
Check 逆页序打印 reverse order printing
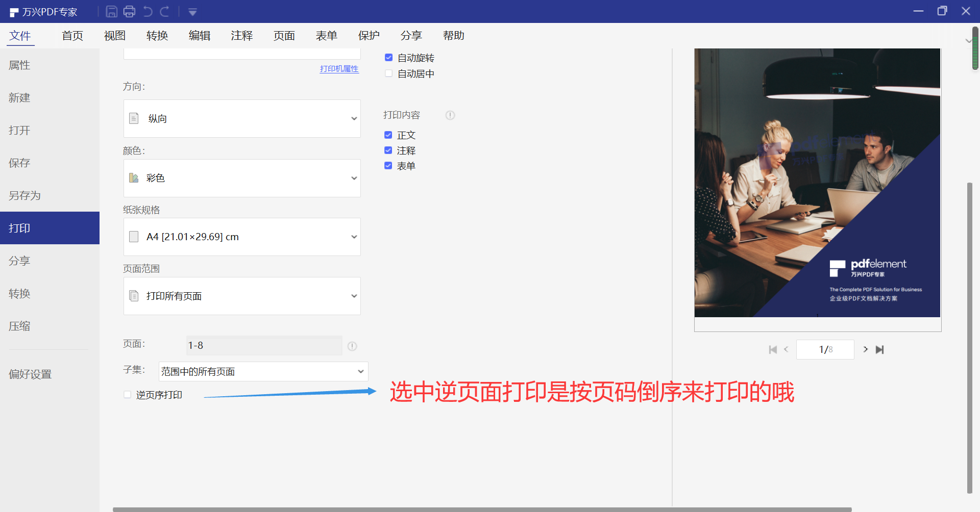(127, 394)
